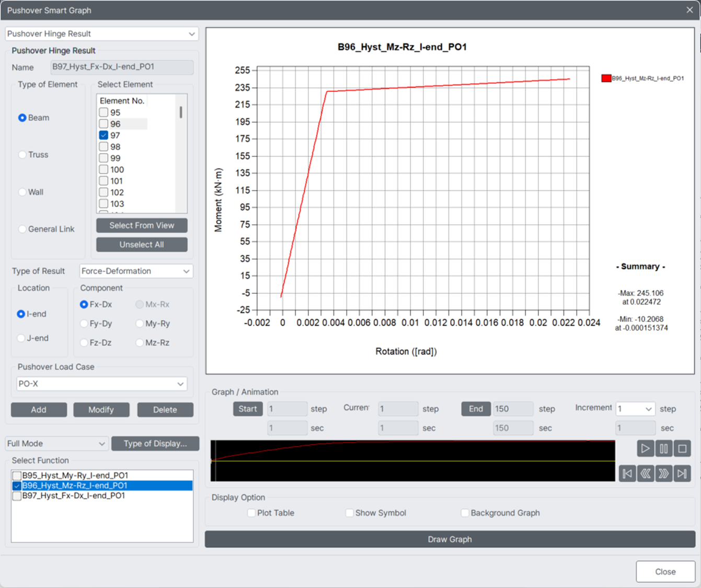701x588 pixels.
Task: Uncheck the B96_Hyst_Mz-Rz_I-end_PO1 function
Action: (x=17, y=486)
